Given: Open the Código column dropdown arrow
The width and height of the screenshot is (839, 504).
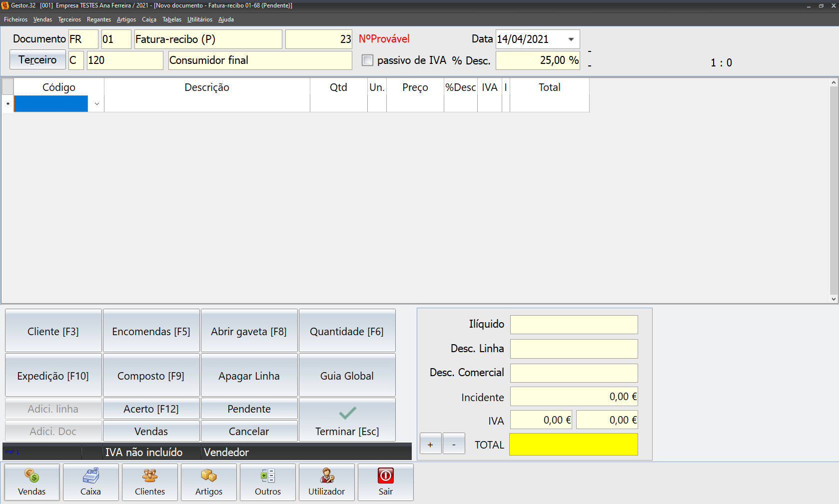Looking at the screenshot, I should point(96,104).
